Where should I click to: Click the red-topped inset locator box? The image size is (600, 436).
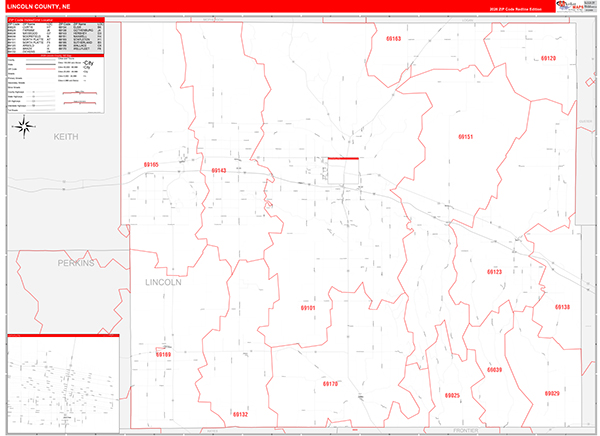point(343,171)
